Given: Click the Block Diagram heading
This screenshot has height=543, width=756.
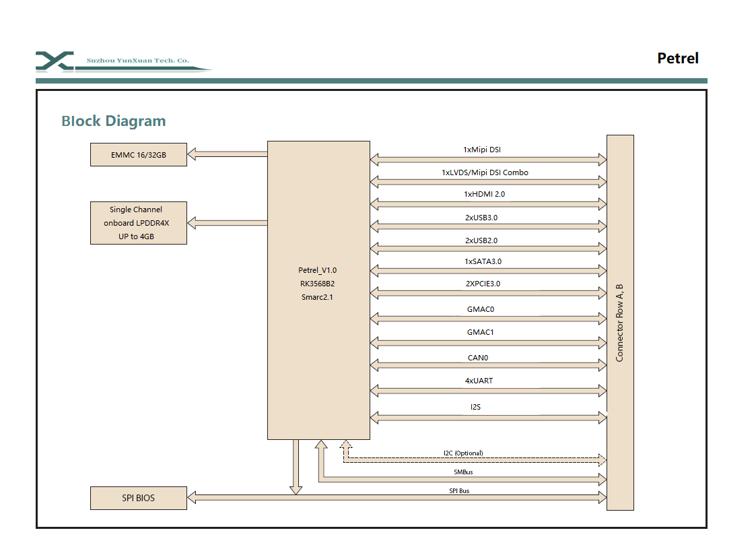Looking at the screenshot, I should click(113, 121).
